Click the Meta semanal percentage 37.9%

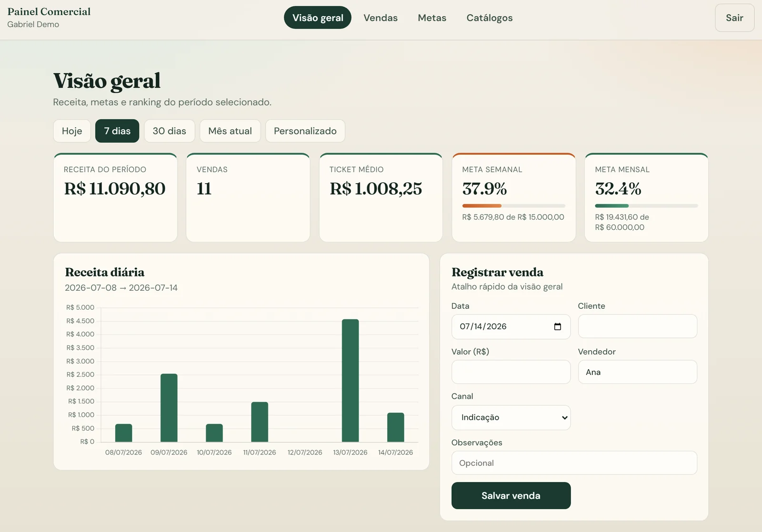tap(484, 188)
